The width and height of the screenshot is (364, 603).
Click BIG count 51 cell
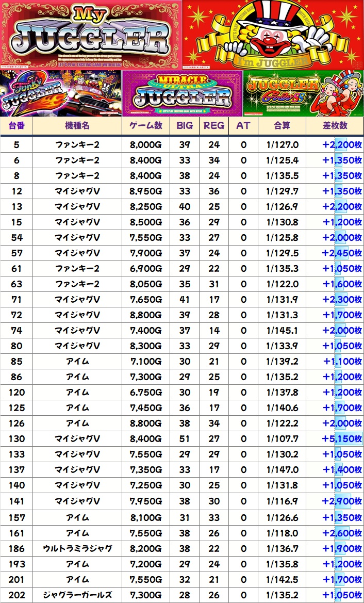185,439
